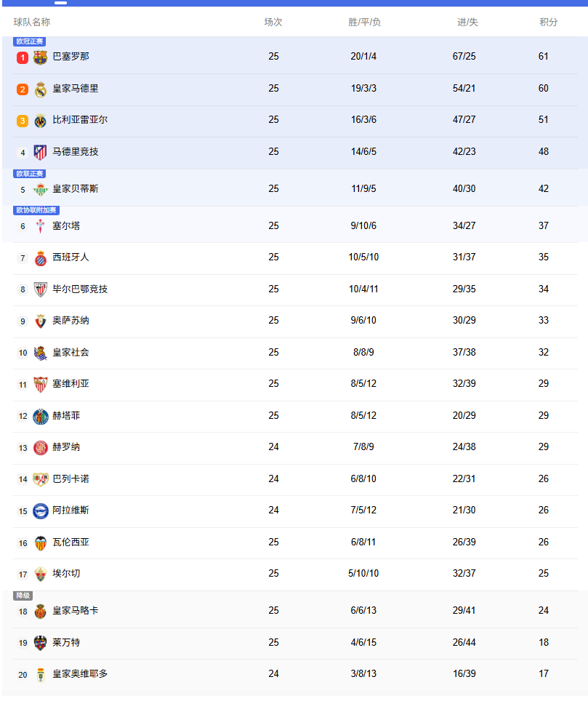
Task: Open the 奥萨苏纳 team name link
Action: [x=71, y=321]
